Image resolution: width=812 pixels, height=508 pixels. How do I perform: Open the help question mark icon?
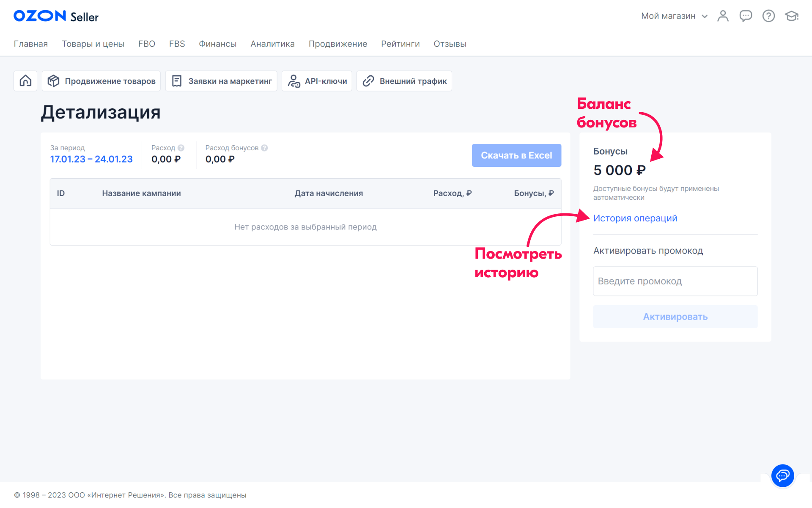point(768,16)
